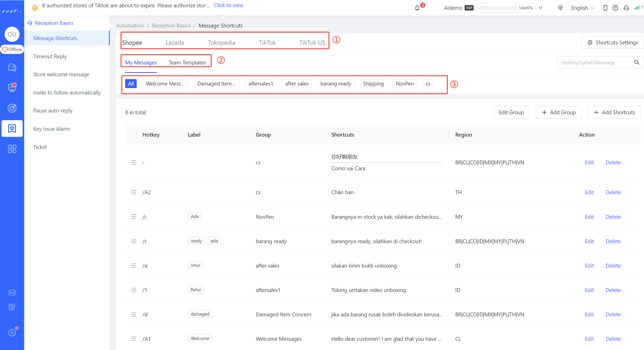Filter by cs group tag
Image resolution: width=644 pixels, height=350 pixels.
[428, 83]
